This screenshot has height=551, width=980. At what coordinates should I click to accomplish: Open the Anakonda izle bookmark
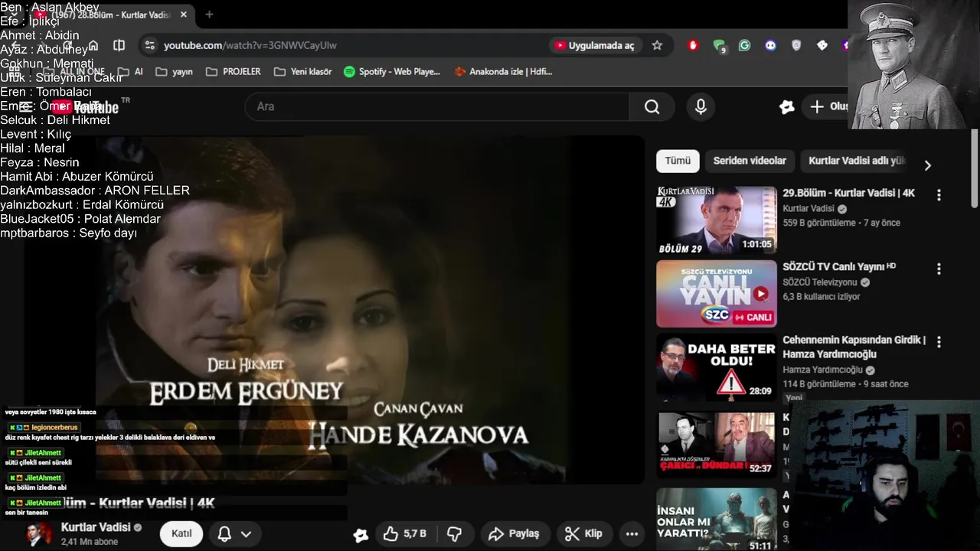coord(503,71)
